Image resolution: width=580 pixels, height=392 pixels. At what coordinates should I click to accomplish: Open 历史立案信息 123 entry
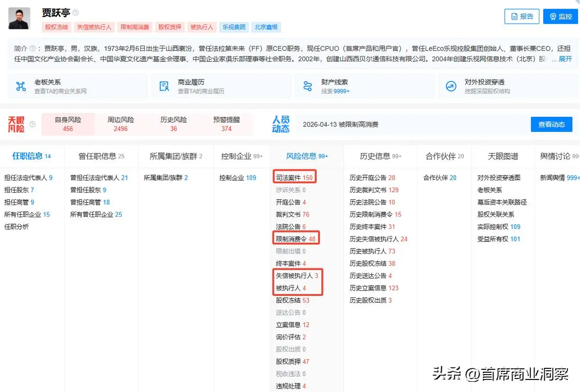374,288
